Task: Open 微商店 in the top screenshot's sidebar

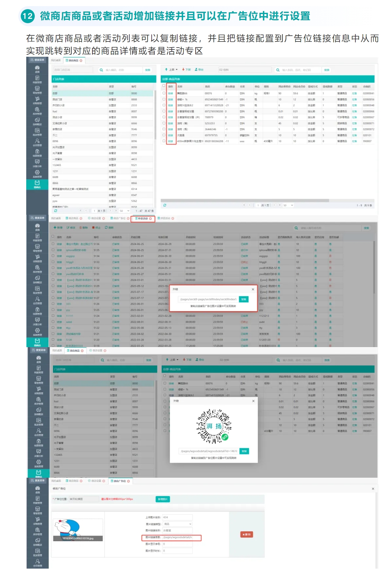Action: click(x=37, y=184)
